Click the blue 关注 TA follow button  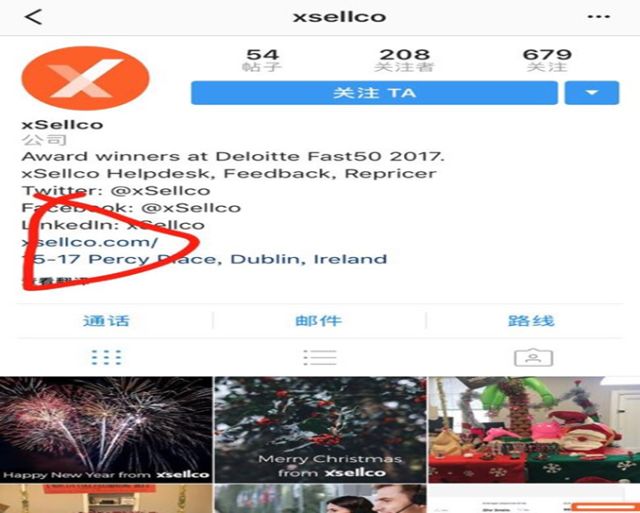(x=374, y=93)
